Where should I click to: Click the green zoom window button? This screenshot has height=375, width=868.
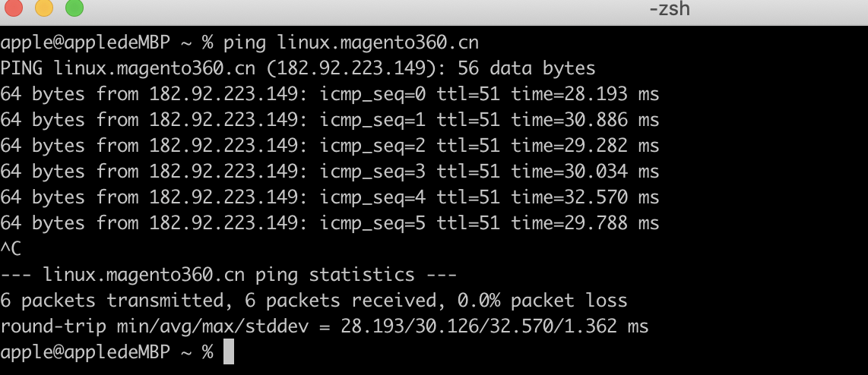(x=74, y=9)
